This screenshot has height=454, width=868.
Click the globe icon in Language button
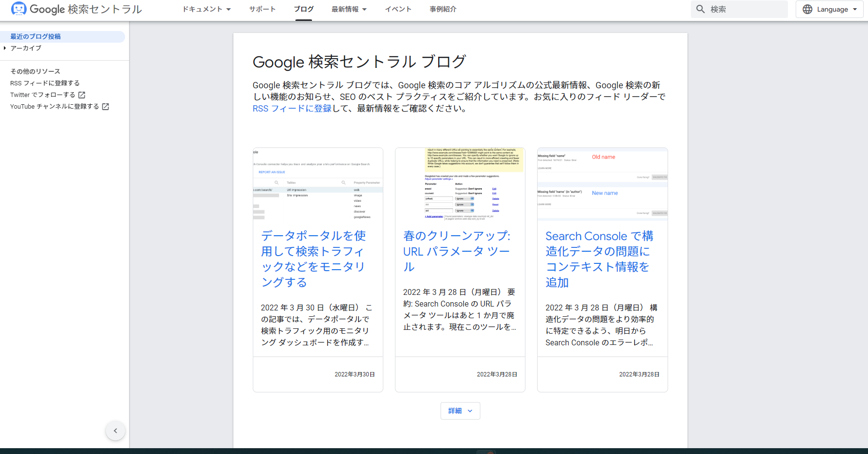[807, 9]
